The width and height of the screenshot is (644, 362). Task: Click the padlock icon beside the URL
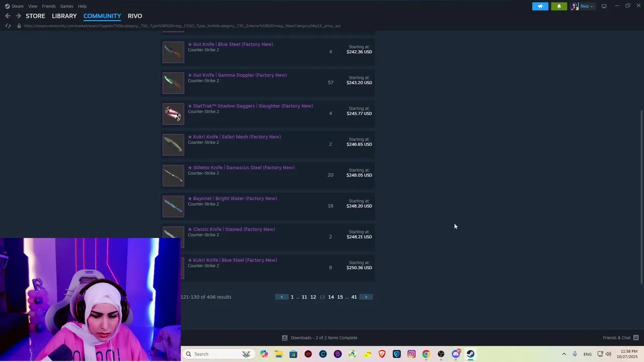(x=19, y=26)
